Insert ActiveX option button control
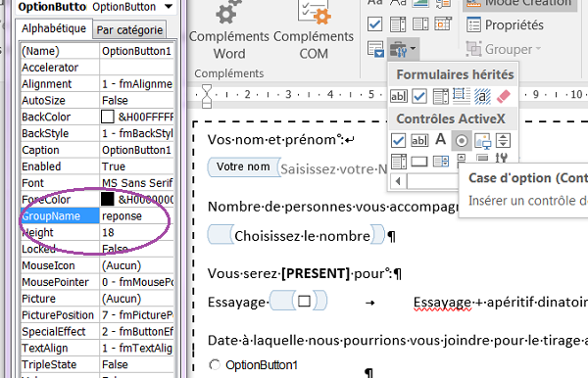Screen dimensions: 588x378 pyautogui.click(x=462, y=141)
